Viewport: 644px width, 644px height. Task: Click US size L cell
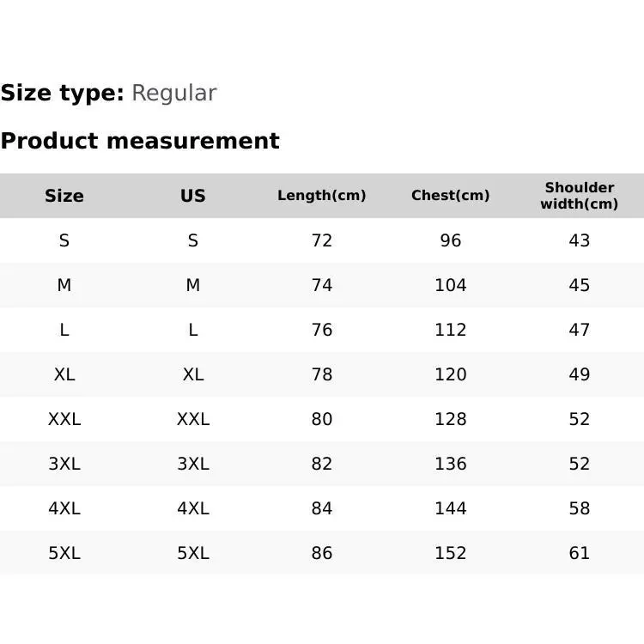pyautogui.click(x=193, y=330)
